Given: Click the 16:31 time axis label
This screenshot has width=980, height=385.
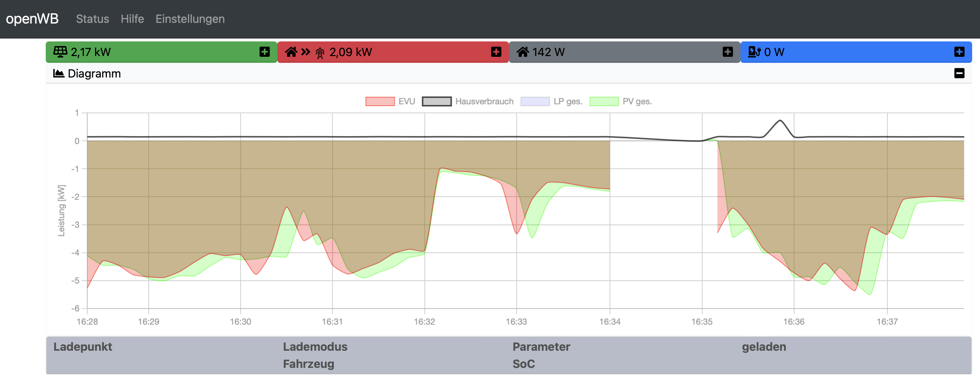Looking at the screenshot, I should pos(332,322).
